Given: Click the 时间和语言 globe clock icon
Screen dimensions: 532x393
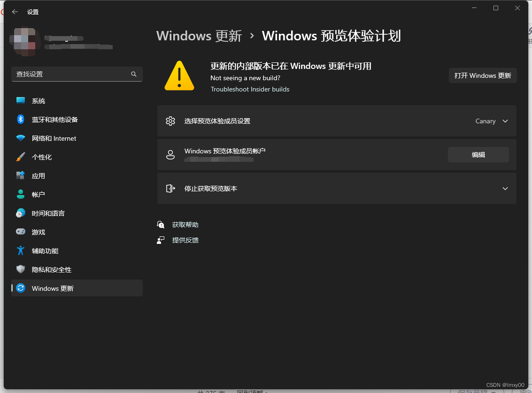Looking at the screenshot, I should 21,213.
